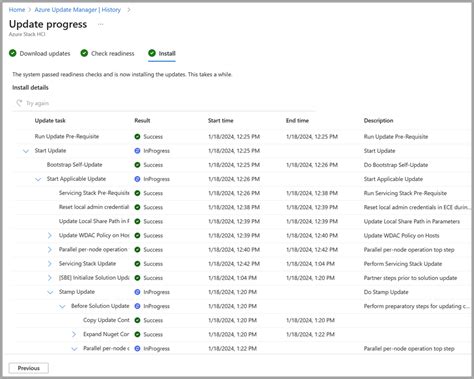The height and width of the screenshot is (379, 474).
Task: Click Result column header
Action: tap(142, 120)
